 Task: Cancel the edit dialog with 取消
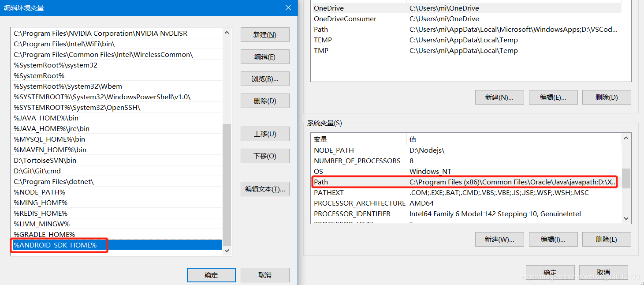pos(265,275)
